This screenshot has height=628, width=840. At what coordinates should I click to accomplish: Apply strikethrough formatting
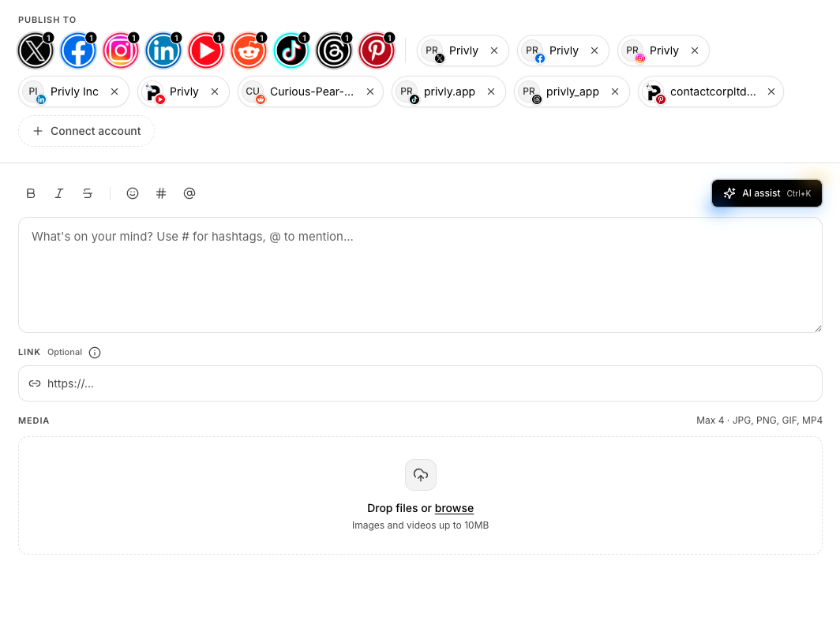tap(88, 193)
